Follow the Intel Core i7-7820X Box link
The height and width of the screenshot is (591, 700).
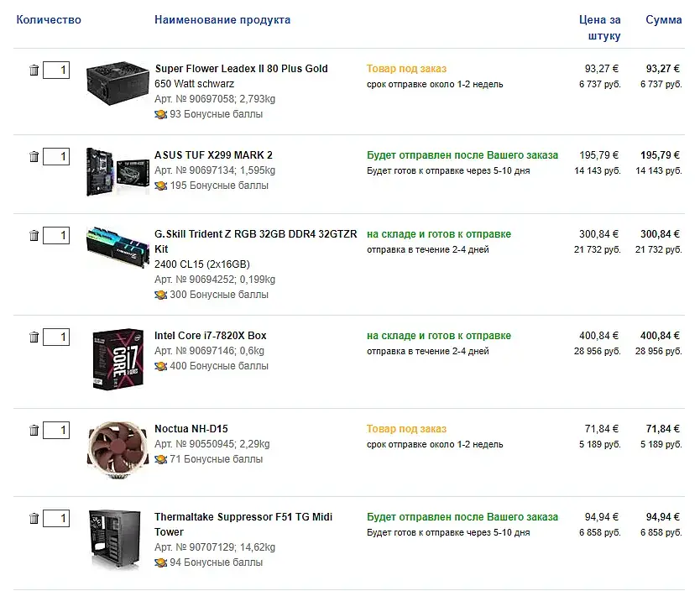click(x=210, y=336)
